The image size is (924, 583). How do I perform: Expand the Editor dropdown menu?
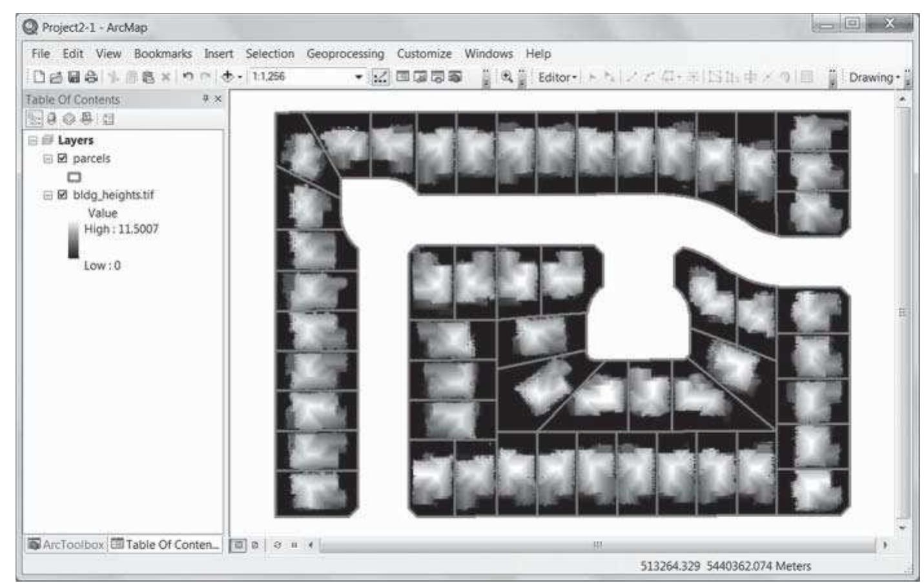tap(557, 77)
